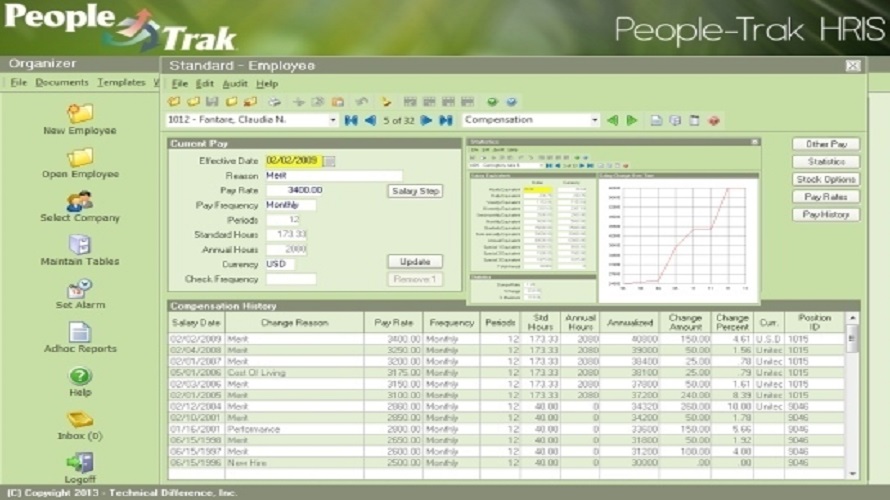Click the floppy disk Save icon in toolbar
Viewport: 890px width, 500px height.
pos(212,102)
